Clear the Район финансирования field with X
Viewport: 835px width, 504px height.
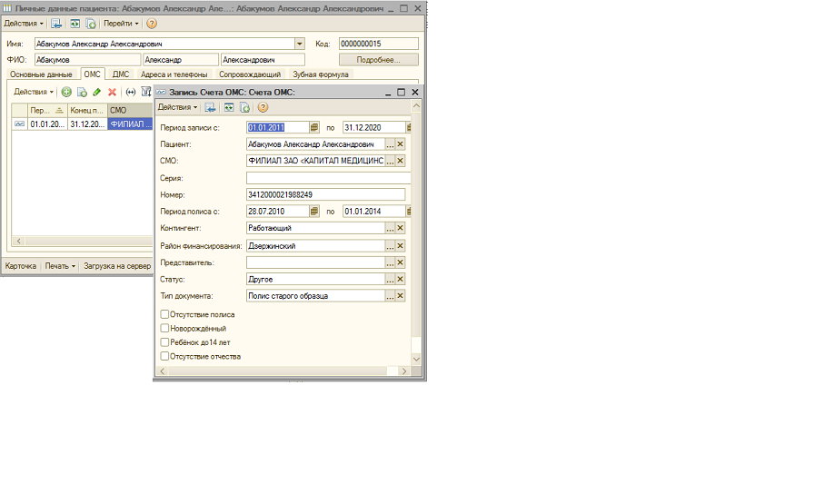click(400, 246)
